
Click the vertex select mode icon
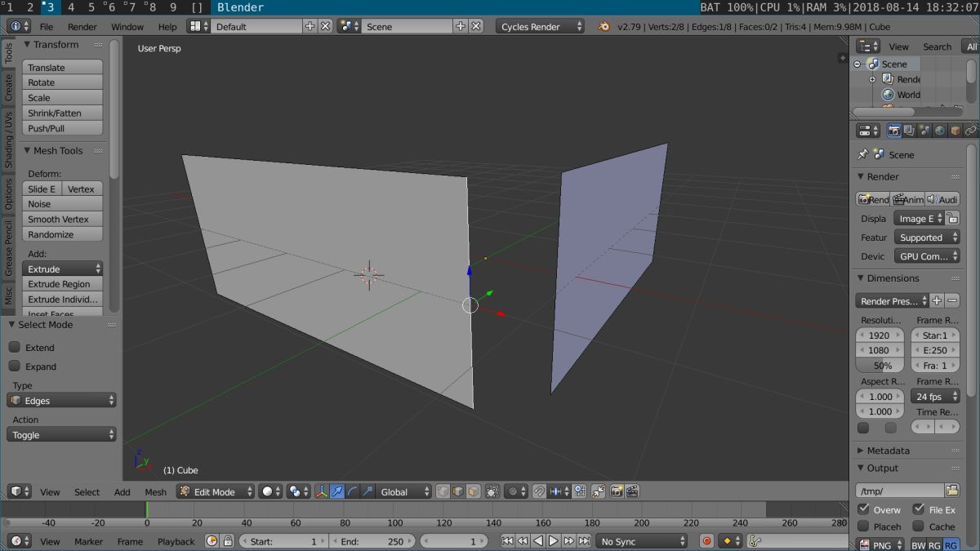[442, 491]
